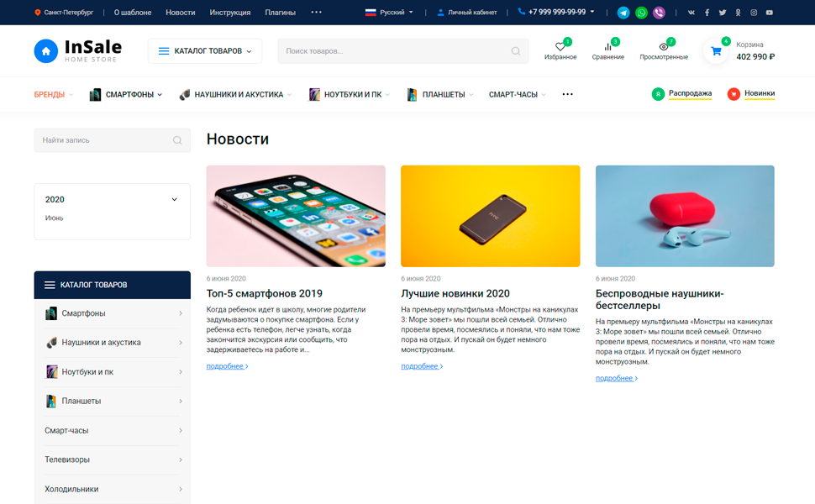Open WhatsApp icon in top bar

coord(641,13)
